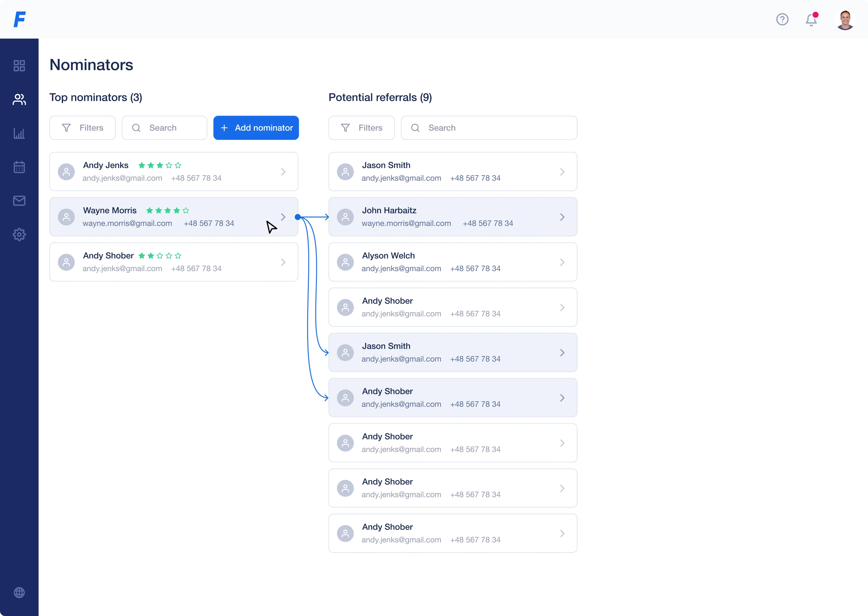Open Filters for Top nominators

82,128
